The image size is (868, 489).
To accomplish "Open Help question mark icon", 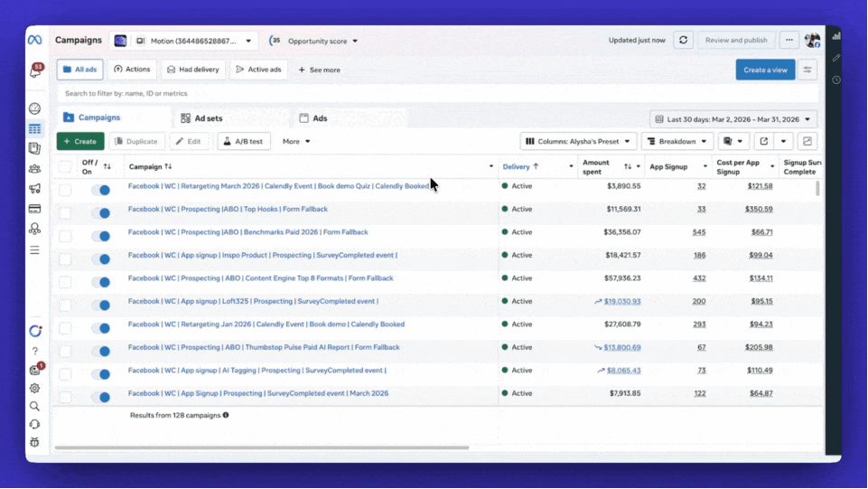I will (x=35, y=351).
